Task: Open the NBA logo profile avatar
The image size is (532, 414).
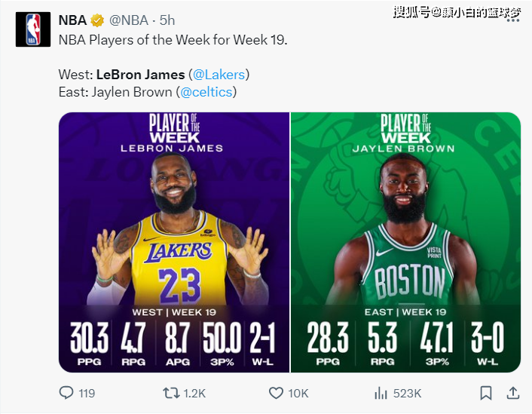Action: [34, 30]
